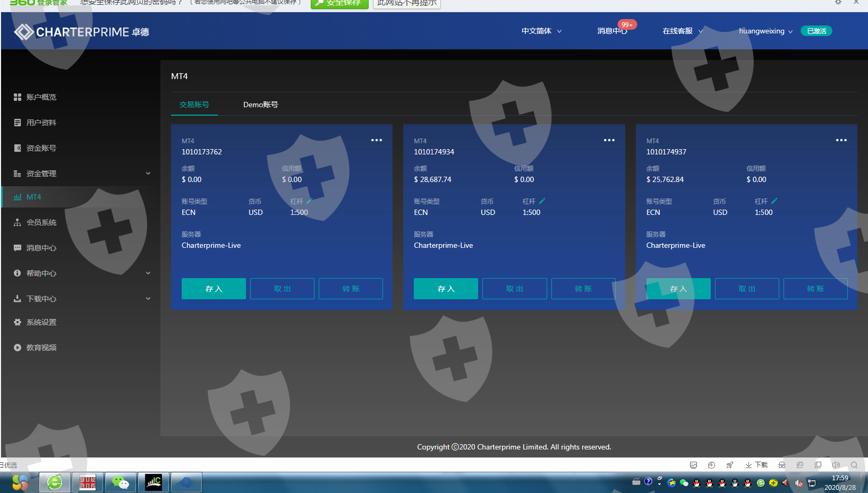Edit leverage pencil icon for account 1010174937

[x=774, y=201]
